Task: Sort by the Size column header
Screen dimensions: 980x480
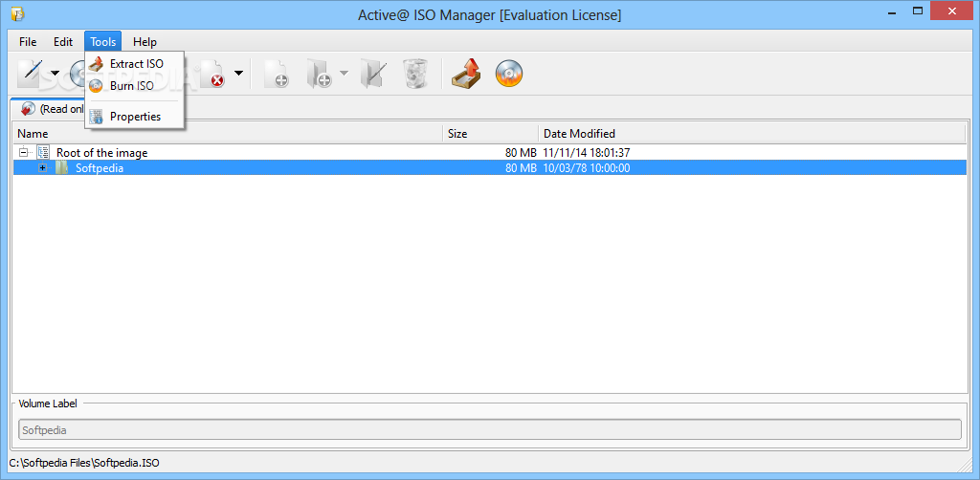Action: (x=491, y=134)
